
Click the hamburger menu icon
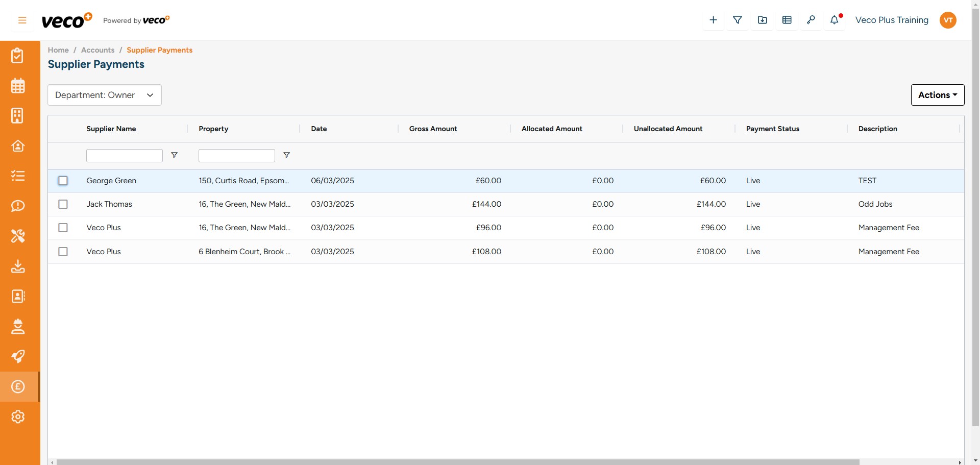(22, 20)
